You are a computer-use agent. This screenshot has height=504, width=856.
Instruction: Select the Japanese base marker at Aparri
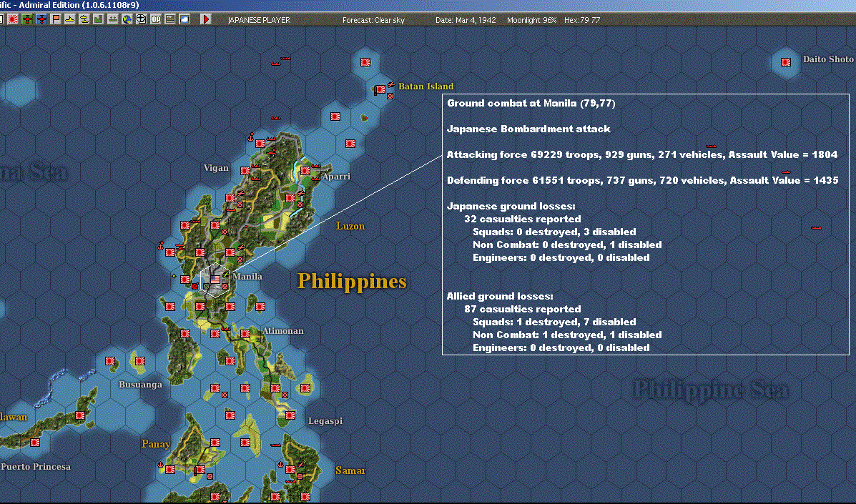click(305, 171)
